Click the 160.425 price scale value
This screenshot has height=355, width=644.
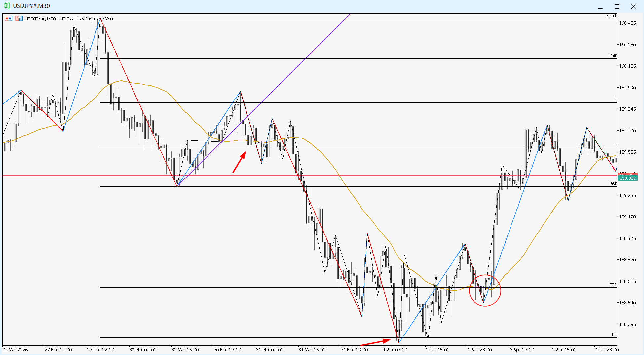tap(627, 23)
